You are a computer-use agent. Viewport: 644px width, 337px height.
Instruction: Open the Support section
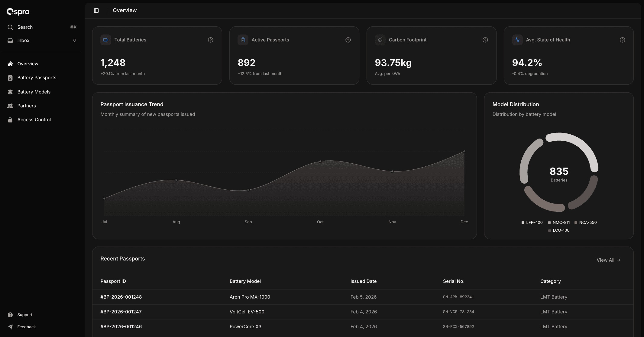pos(24,315)
